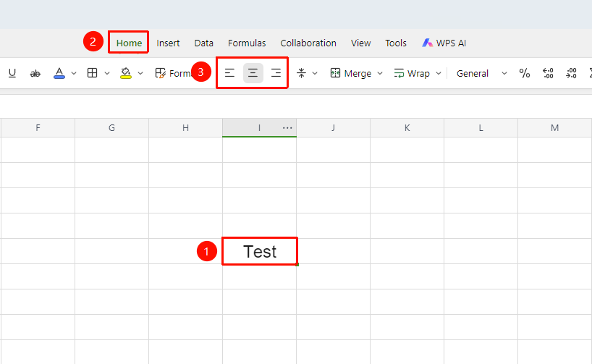592x364 pixels.
Task: Expand the Wrap dropdown arrow
Action: coord(439,73)
